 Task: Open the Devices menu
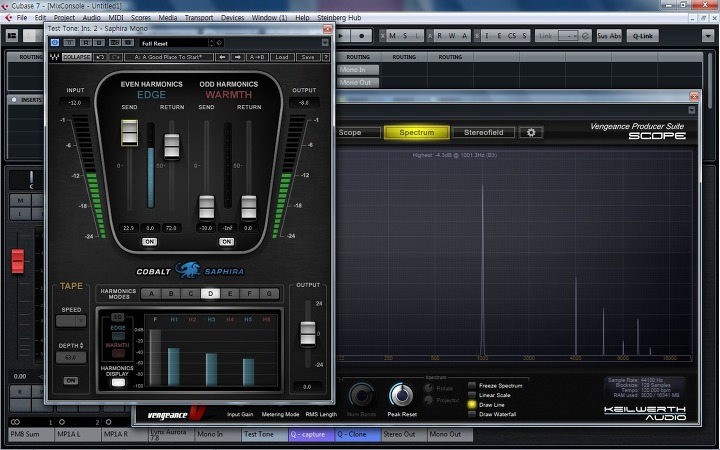click(x=232, y=18)
